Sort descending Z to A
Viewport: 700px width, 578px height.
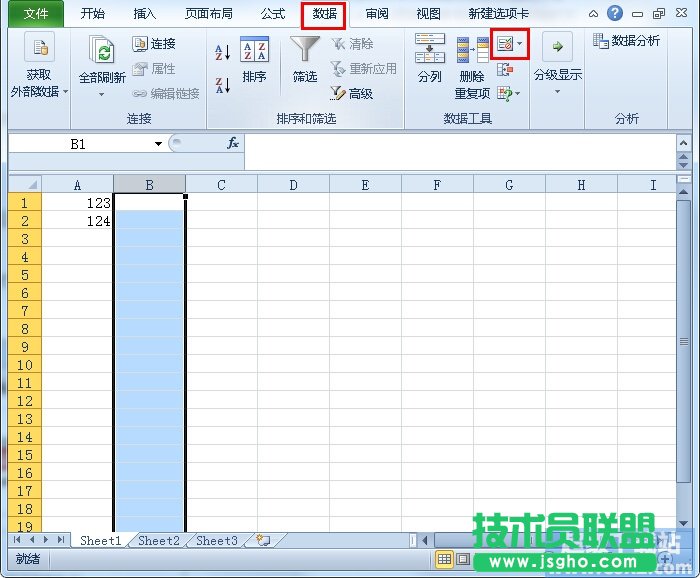223,85
